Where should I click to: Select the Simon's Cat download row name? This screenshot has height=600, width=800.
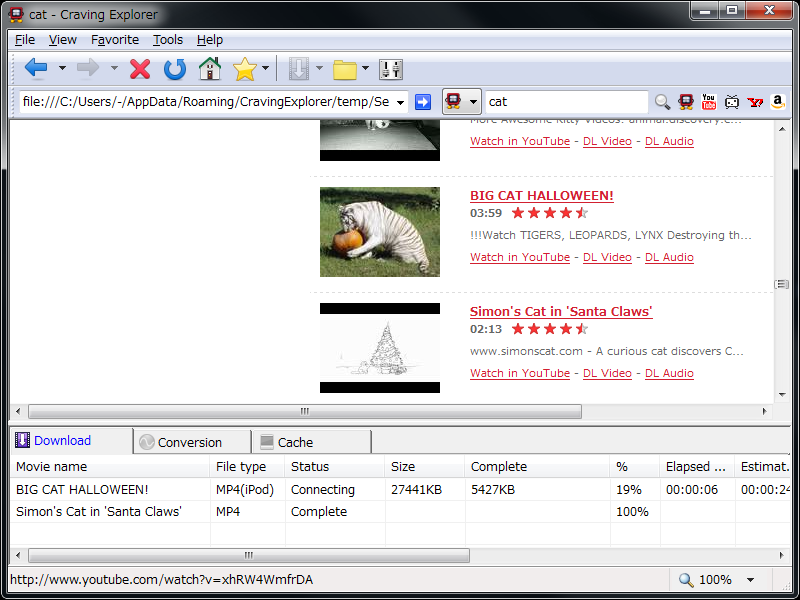98,512
